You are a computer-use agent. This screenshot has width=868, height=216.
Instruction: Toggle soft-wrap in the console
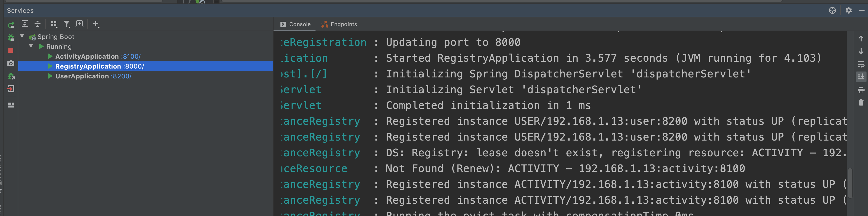861,64
